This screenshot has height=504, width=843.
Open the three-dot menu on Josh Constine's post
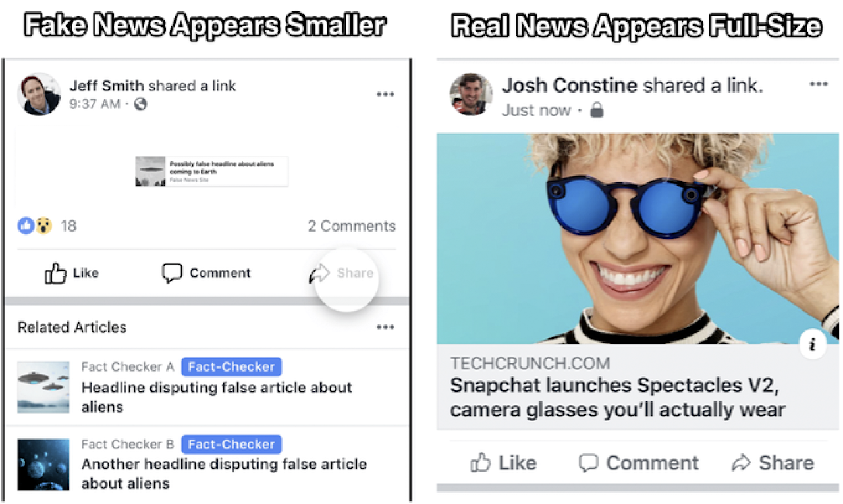point(818,84)
